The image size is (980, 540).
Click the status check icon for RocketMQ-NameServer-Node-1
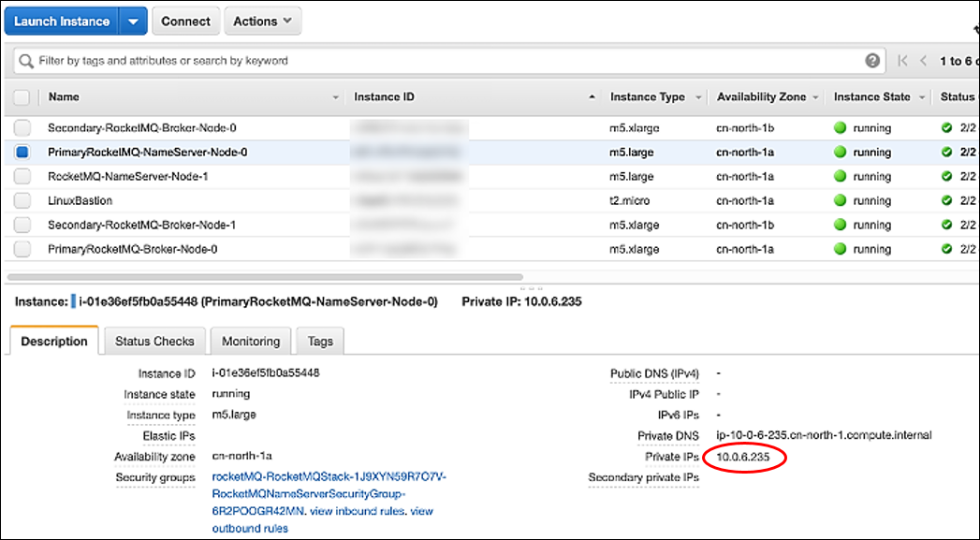(947, 176)
